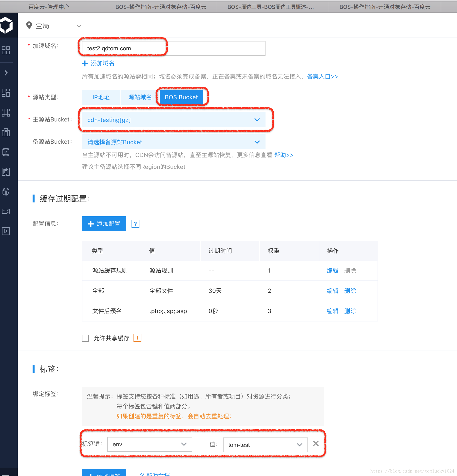Expand the 全局 region dropdown
This screenshot has width=457, height=476.
click(79, 26)
